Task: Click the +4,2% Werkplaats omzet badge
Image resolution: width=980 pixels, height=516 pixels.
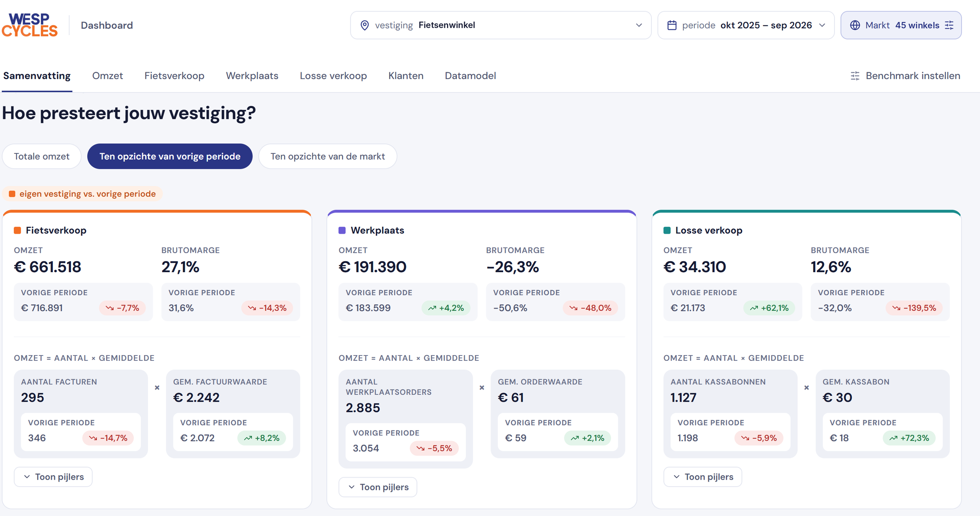Action: (x=446, y=308)
